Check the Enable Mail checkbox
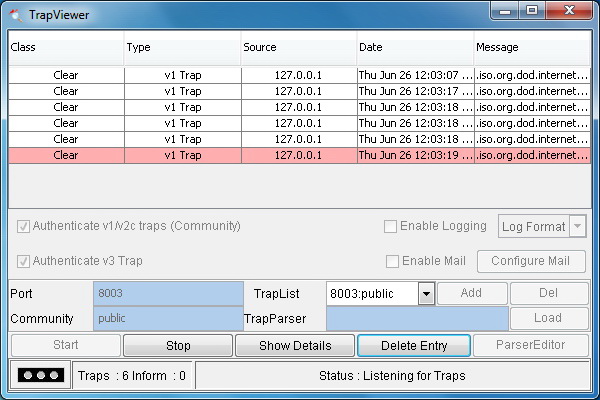 coord(392,261)
